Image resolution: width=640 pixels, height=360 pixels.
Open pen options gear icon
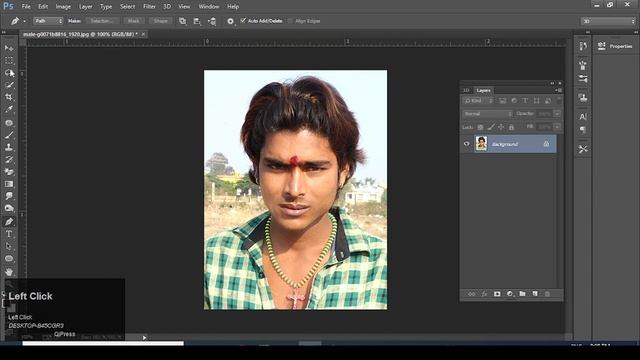pyautogui.click(x=231, y=21)
